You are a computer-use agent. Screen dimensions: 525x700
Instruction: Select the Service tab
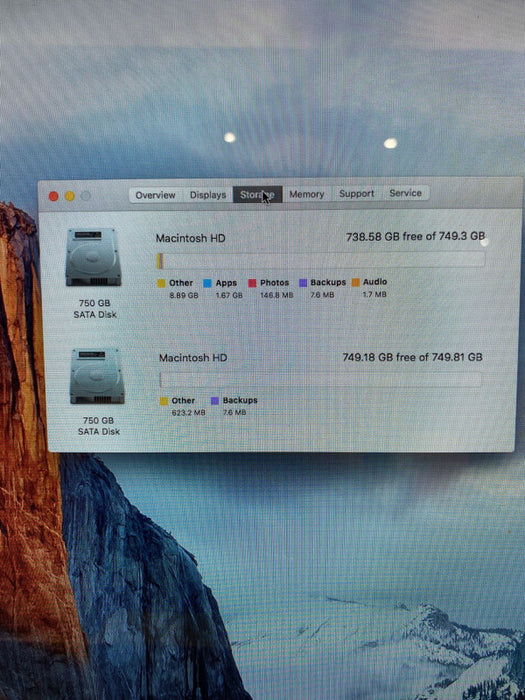(x=405, y=193)
